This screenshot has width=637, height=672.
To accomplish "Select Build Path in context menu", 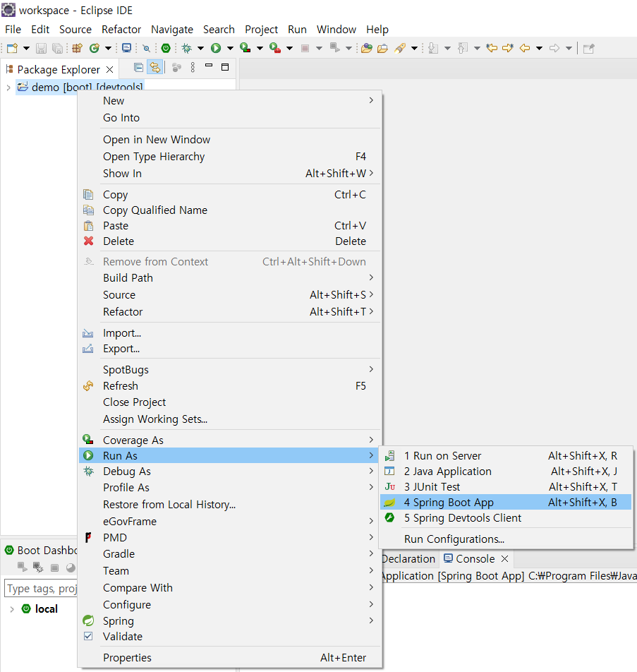I will (229, 277).
